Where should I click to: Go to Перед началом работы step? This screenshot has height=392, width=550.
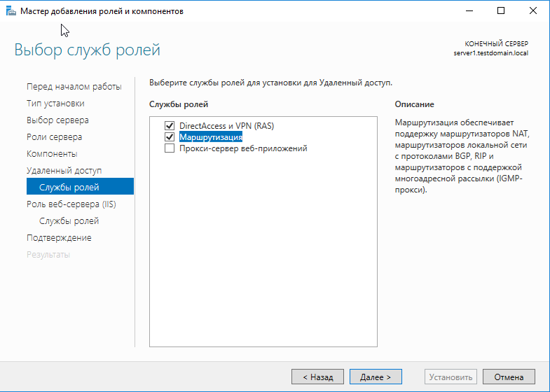[74, 87]
